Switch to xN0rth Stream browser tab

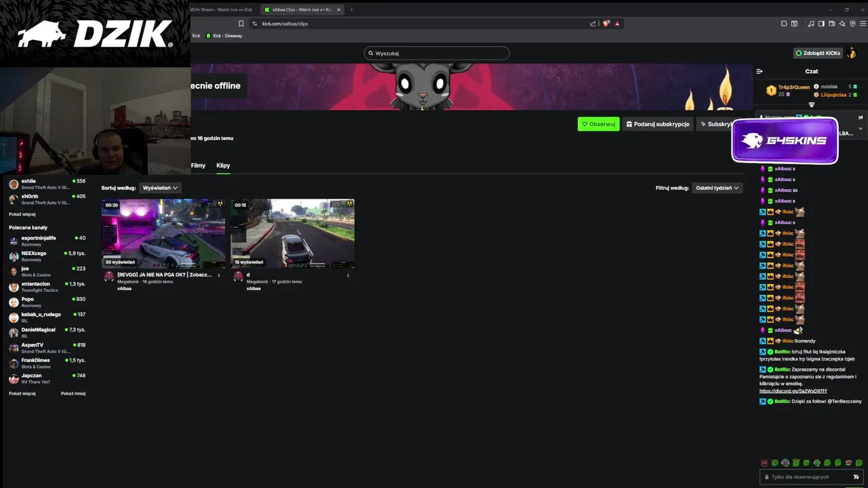point(220,9)
